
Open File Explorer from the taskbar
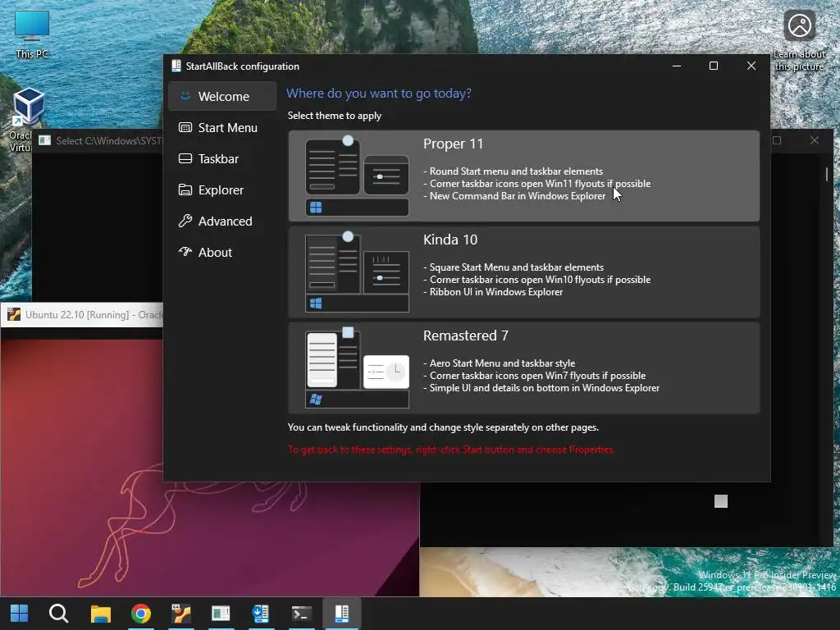tap(100, 614)
